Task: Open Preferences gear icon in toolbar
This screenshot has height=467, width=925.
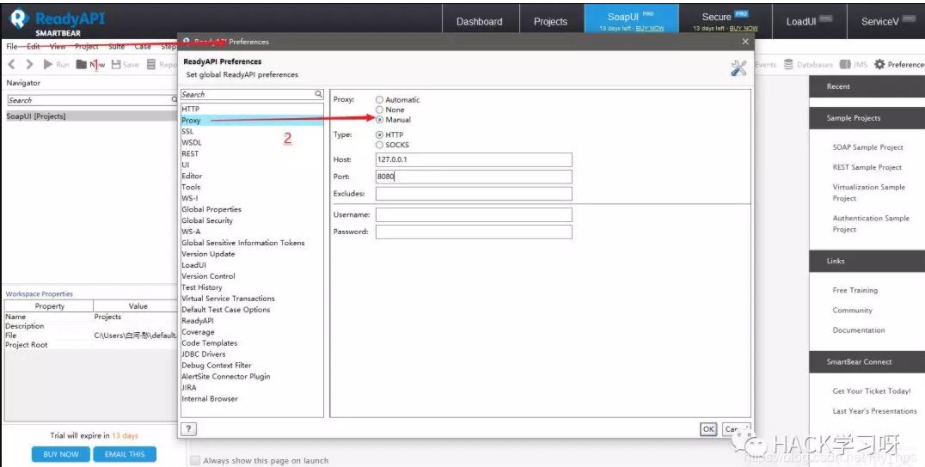Action: [x=880, y=64]
